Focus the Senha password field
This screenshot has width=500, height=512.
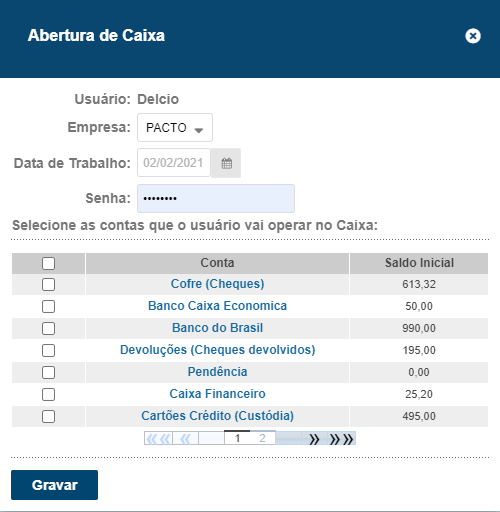click(216, 198)
